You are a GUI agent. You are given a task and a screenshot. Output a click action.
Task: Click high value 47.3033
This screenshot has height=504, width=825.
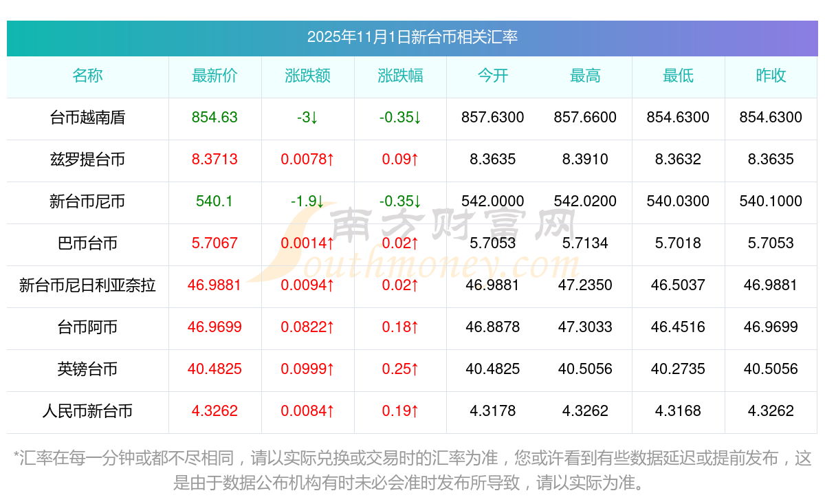pos(585,327)
